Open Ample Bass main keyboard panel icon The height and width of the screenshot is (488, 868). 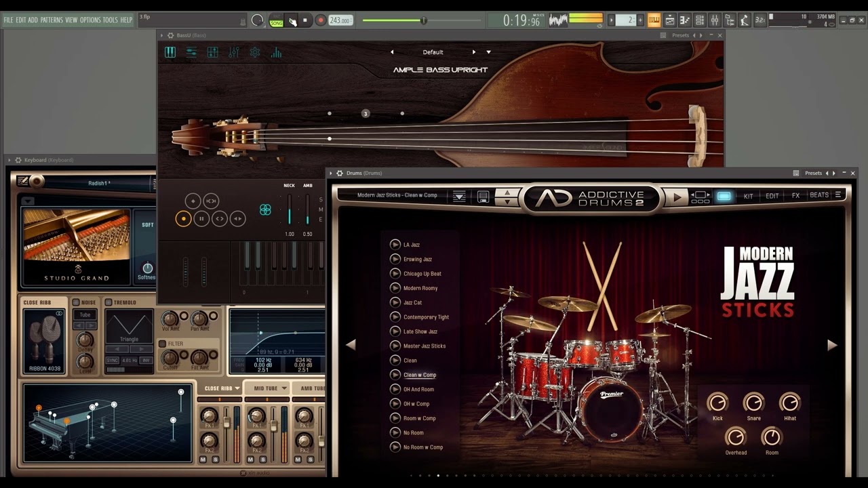[170, 52]
